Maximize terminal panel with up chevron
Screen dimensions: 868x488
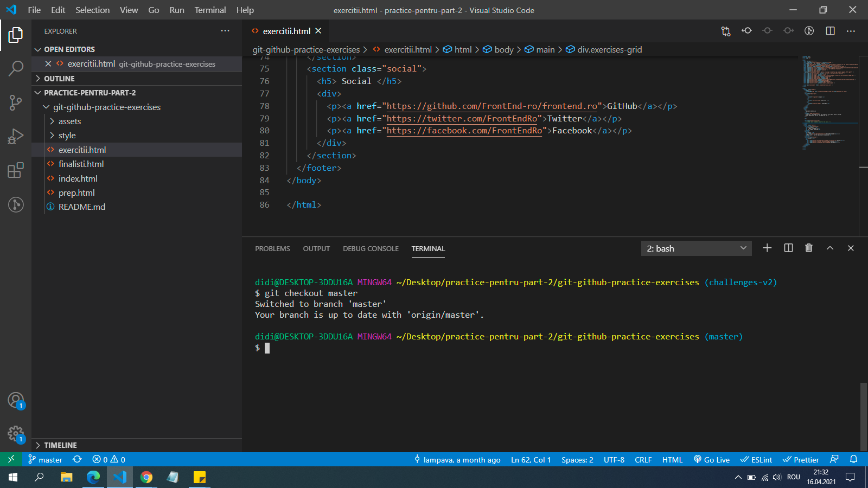tap(829, 248)
